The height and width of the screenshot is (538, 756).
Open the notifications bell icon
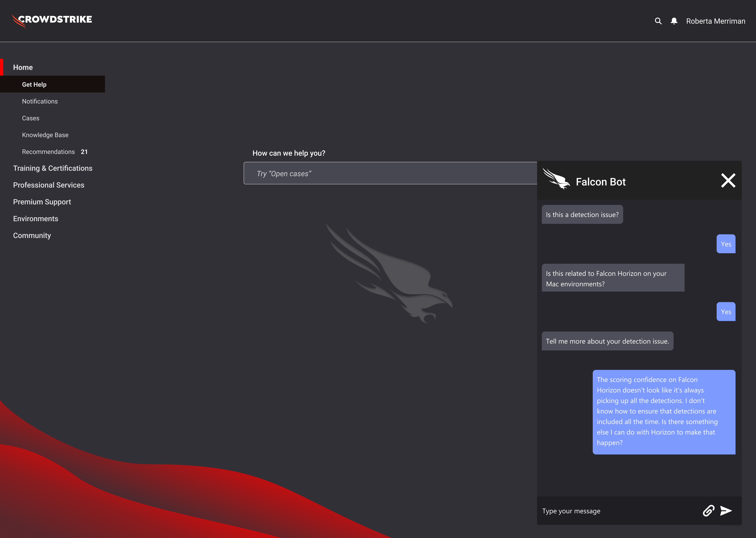pyautogui.click(x=674, y=21)
